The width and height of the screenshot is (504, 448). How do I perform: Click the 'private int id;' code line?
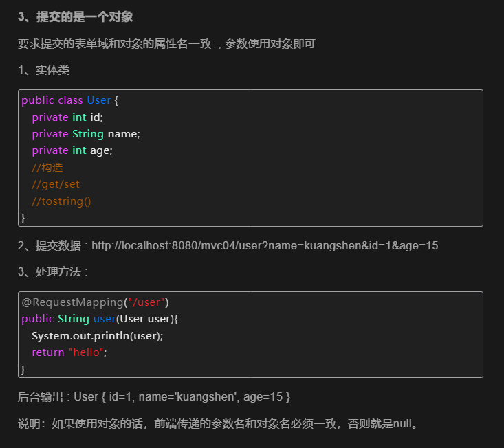pyautogui.click(x=67, y=117)
